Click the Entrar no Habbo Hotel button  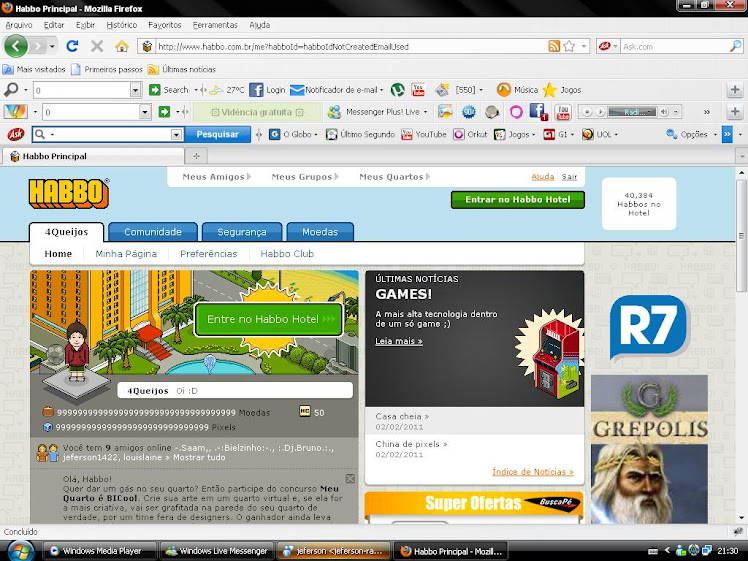click(518, 200)
